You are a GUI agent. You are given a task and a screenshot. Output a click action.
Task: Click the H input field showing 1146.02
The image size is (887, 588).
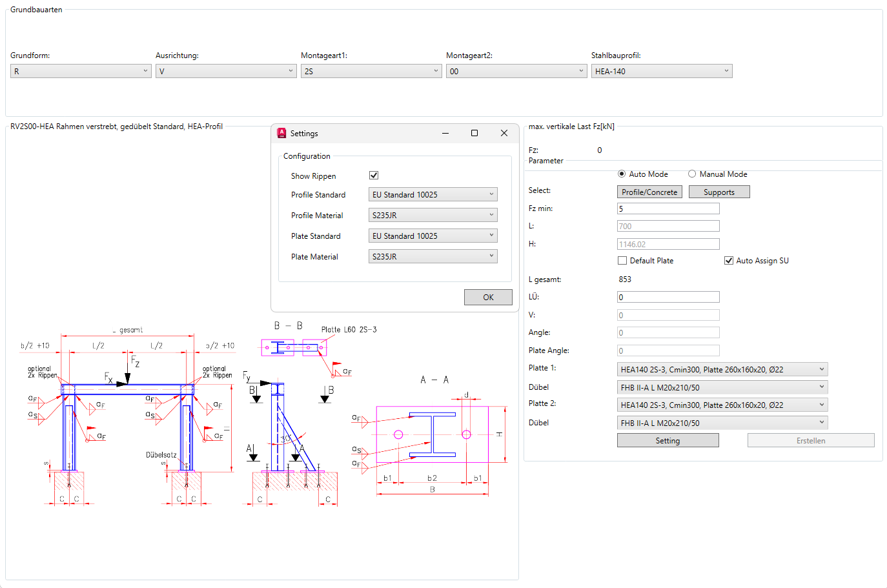(x=668, y=244)
